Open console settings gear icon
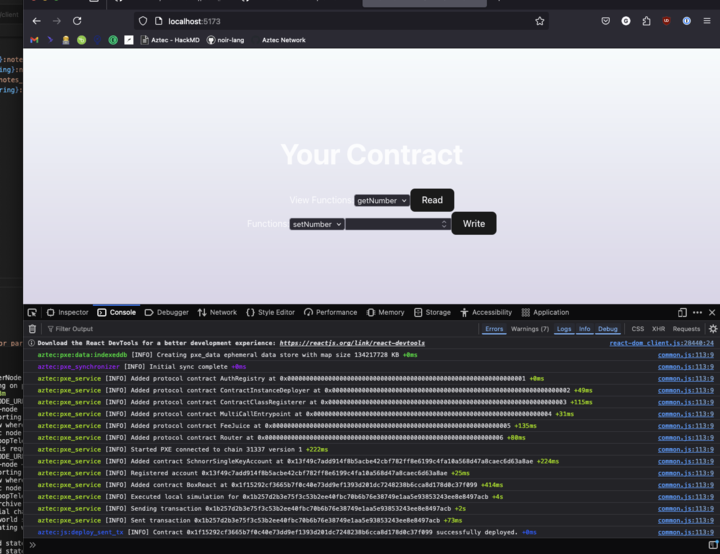This screenshot has width=720, height=554. point(713,329)
